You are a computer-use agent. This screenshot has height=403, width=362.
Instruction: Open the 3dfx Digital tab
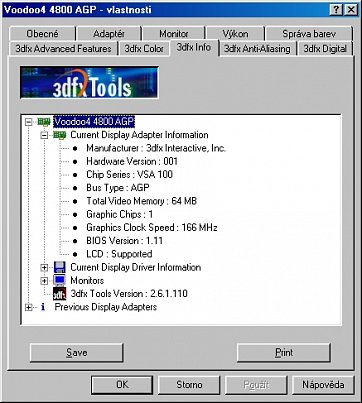325,49
